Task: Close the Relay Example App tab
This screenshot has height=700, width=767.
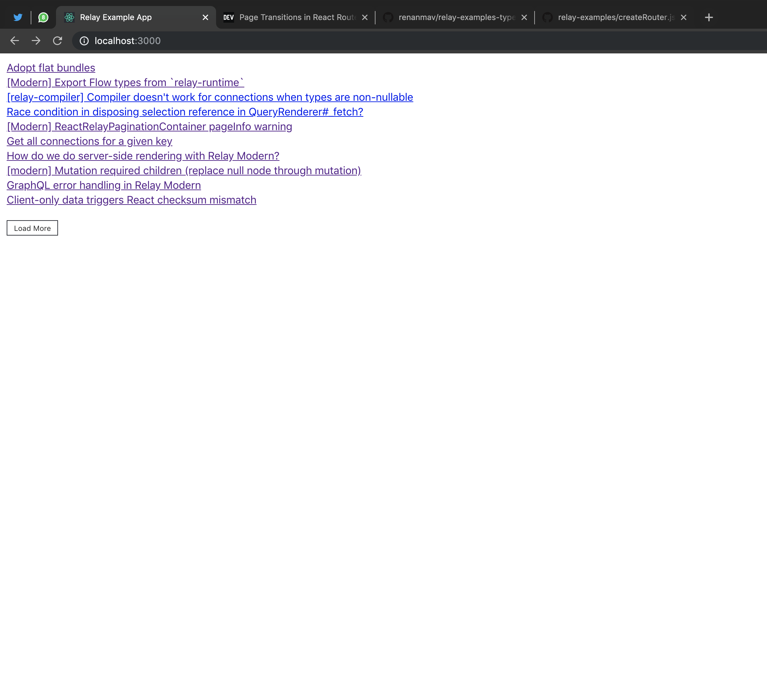Action: pyautogui.click(x=205, y=17)
